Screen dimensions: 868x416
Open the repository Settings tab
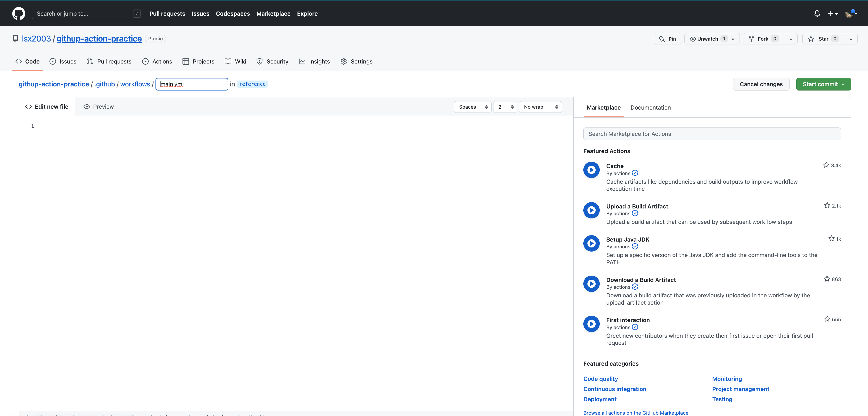click(356, 61)
